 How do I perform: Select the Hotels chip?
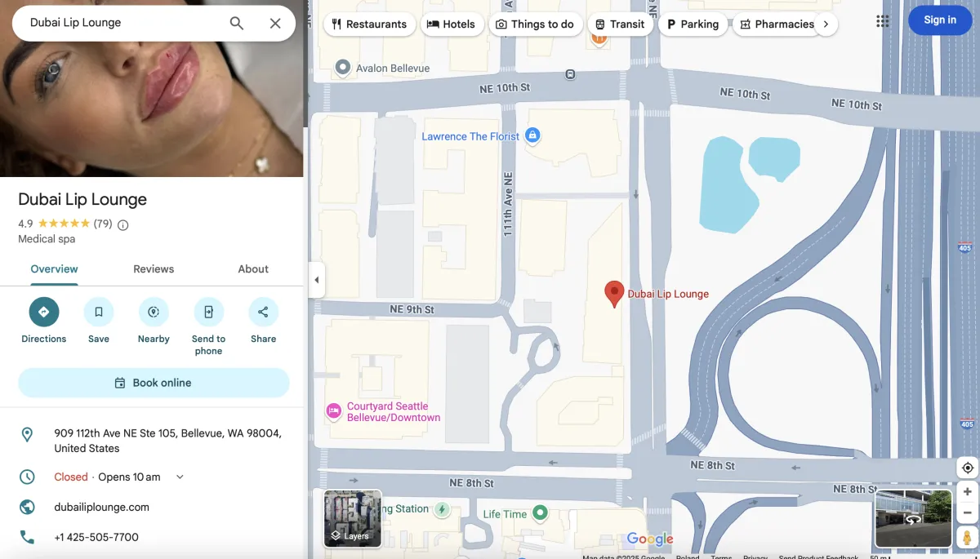coord(451,24)
